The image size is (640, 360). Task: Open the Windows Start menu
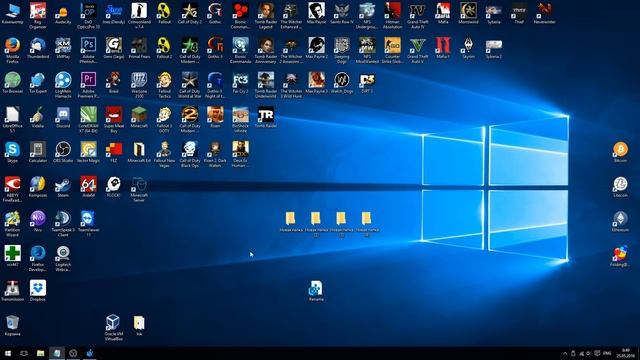tap(8, 353)
